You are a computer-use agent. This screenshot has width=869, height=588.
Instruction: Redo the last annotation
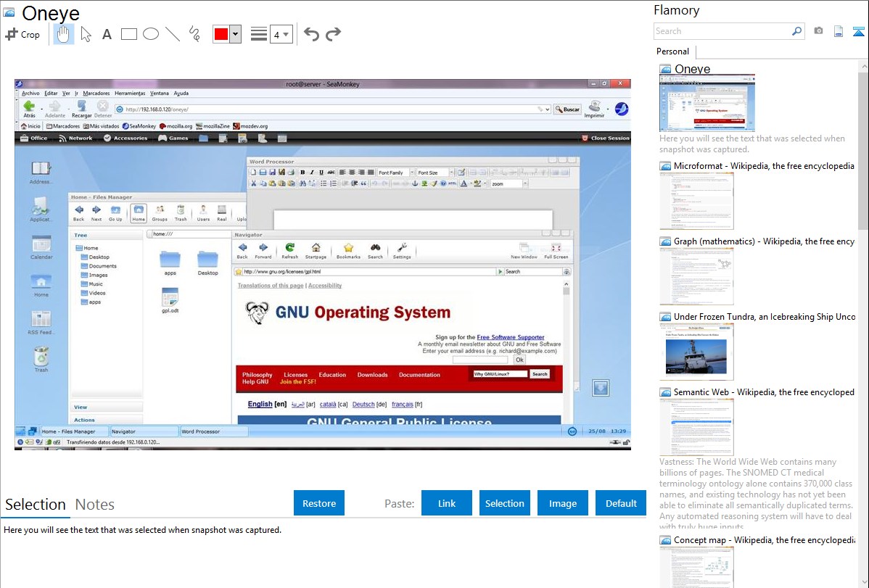tap(333, 34)
